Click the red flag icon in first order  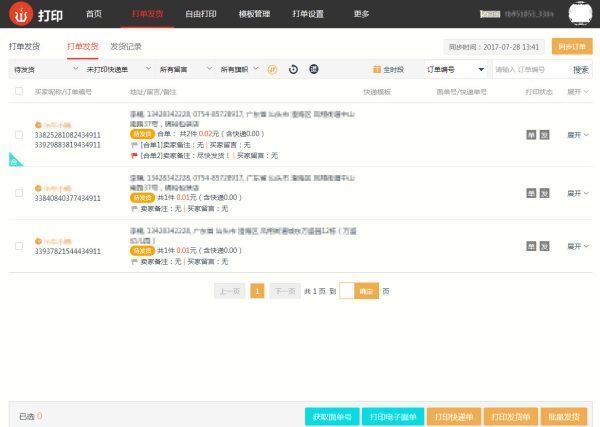[x=133, y=156]
